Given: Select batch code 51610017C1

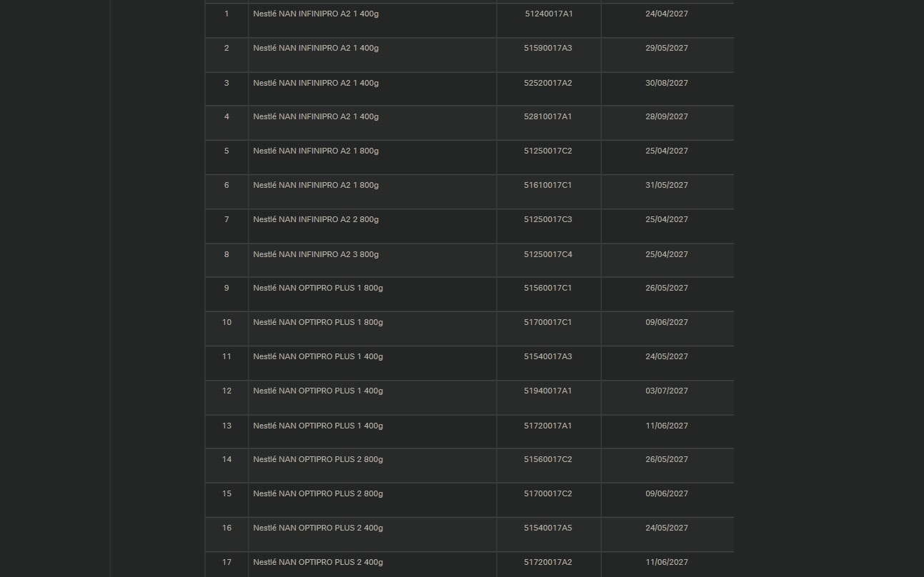Looking at the screenshot, I should pos(547,185).
